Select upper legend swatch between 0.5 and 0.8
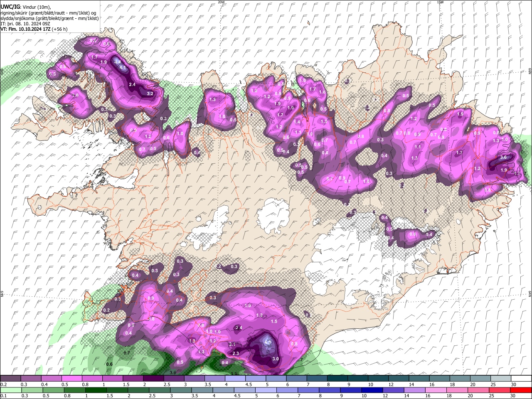This screenshot has width=532, height=399. coord(72,378)
